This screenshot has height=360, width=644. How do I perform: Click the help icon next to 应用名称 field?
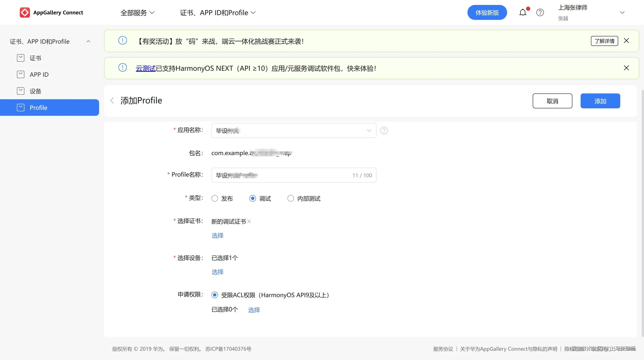pyautogui.click(x=384, y=130)
